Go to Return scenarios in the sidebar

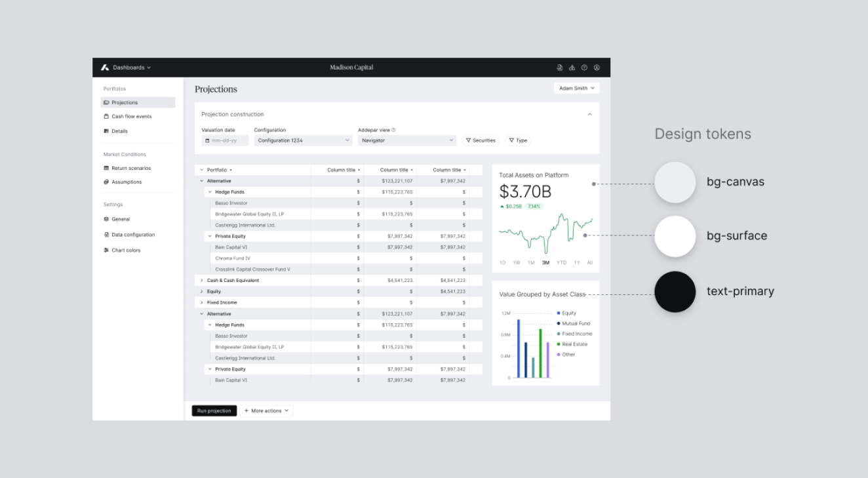coord(130,169)
